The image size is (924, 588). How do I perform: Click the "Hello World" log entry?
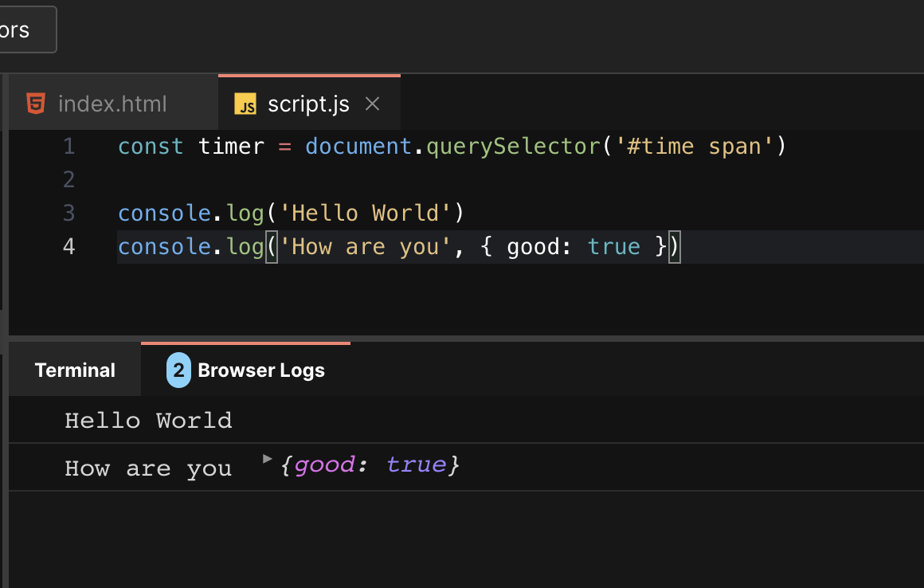[148, 420]
